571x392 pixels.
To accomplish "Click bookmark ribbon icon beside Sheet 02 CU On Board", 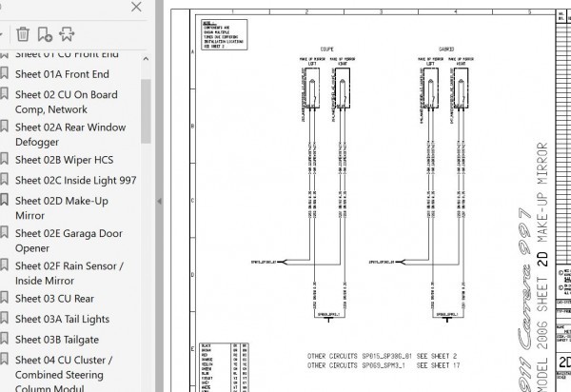I will (x=4, y=93).
